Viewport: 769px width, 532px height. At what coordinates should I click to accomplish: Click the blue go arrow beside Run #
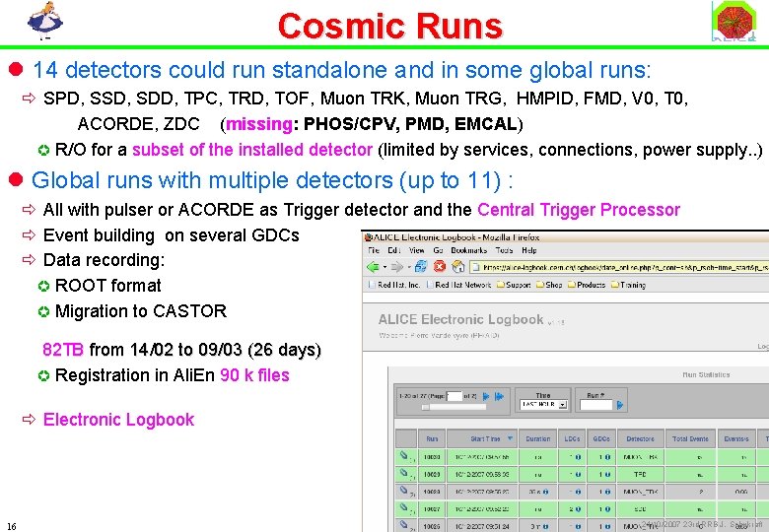click(620, 405)
